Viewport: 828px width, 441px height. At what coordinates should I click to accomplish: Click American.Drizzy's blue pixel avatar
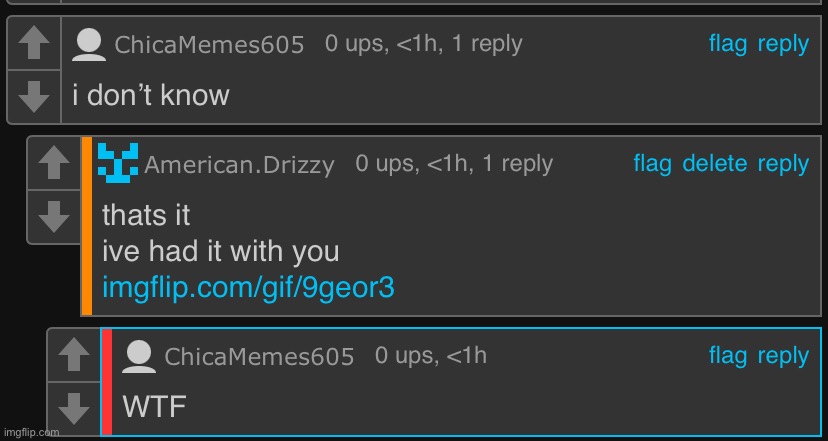118,163
